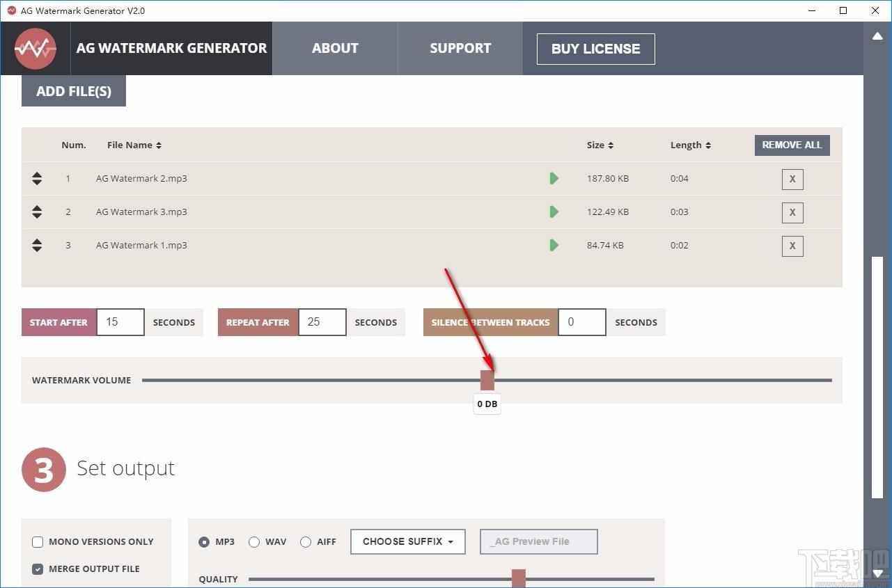This screenshot has height=588, width=892.
Task: Play preview of AG Watermark 1.mp3
Action: (554, 245)
